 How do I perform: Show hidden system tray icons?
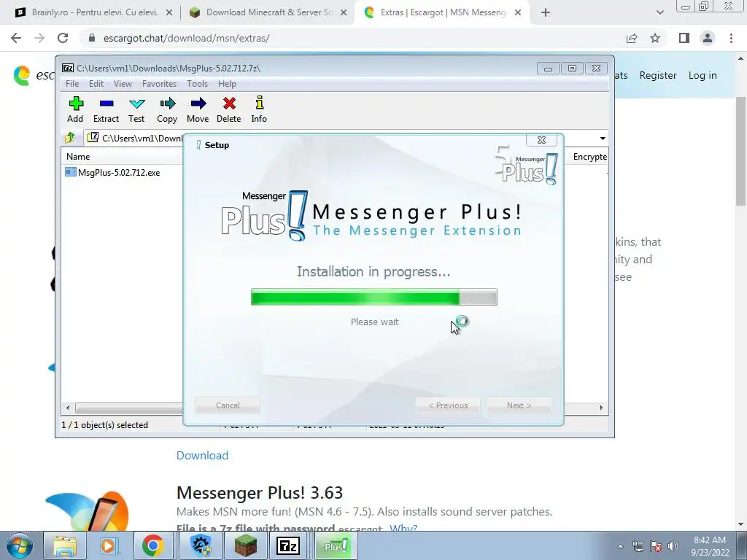point(620,546)
